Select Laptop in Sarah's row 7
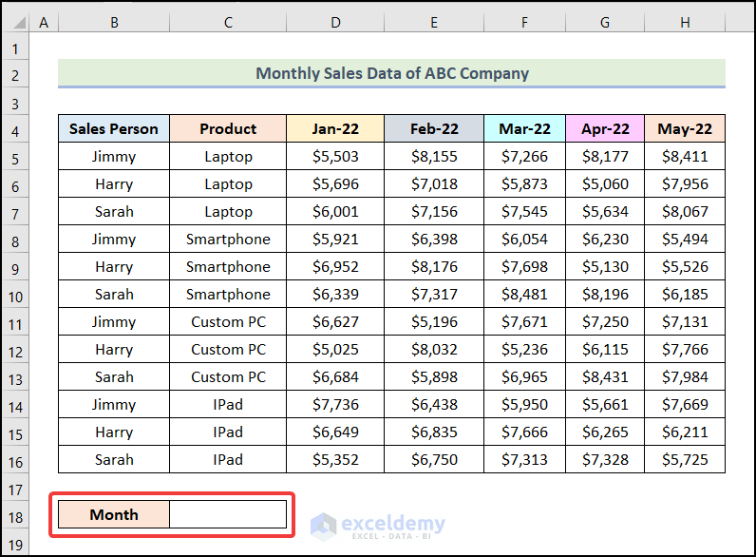 tap(228, 211)
